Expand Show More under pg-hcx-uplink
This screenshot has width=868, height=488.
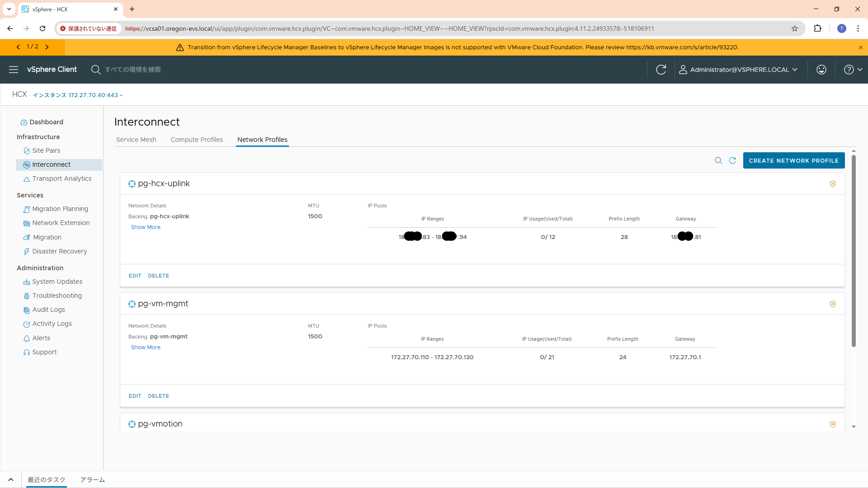click(x=146, y=227)
